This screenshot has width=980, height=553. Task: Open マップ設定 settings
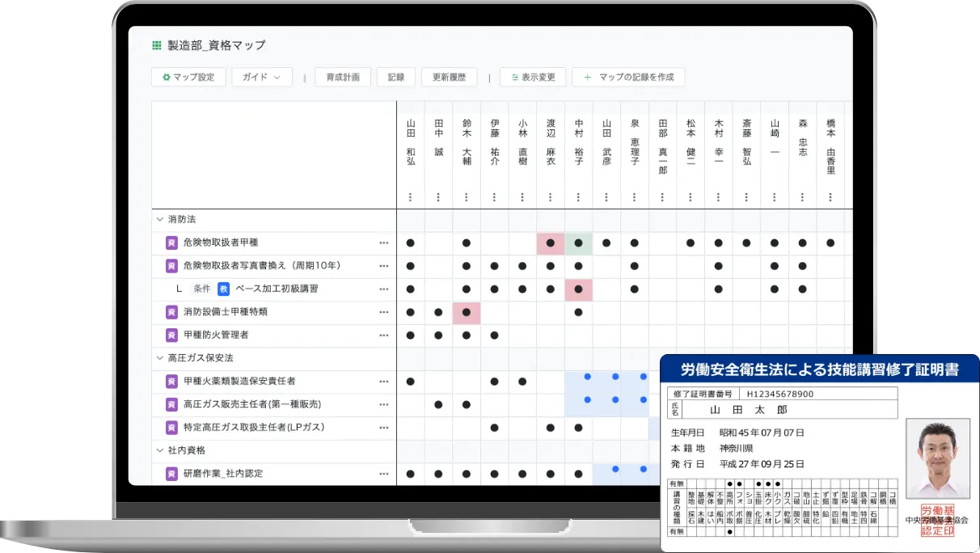[x=188, y=78]
